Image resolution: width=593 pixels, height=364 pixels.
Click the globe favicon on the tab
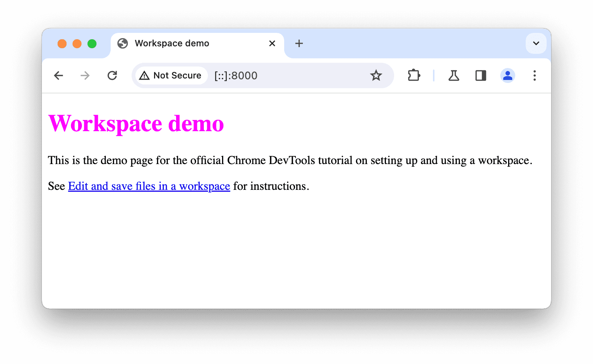tap(123, 43)
